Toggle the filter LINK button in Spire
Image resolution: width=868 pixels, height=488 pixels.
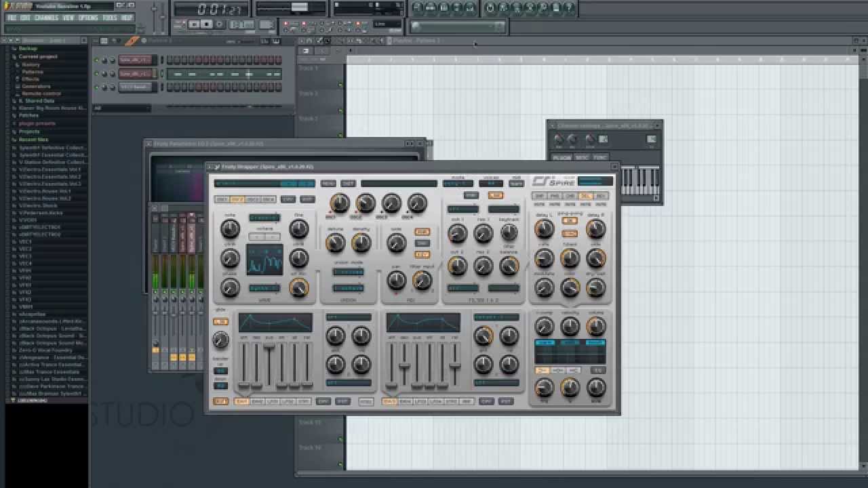pyautogui.click(x=496, y=195)
